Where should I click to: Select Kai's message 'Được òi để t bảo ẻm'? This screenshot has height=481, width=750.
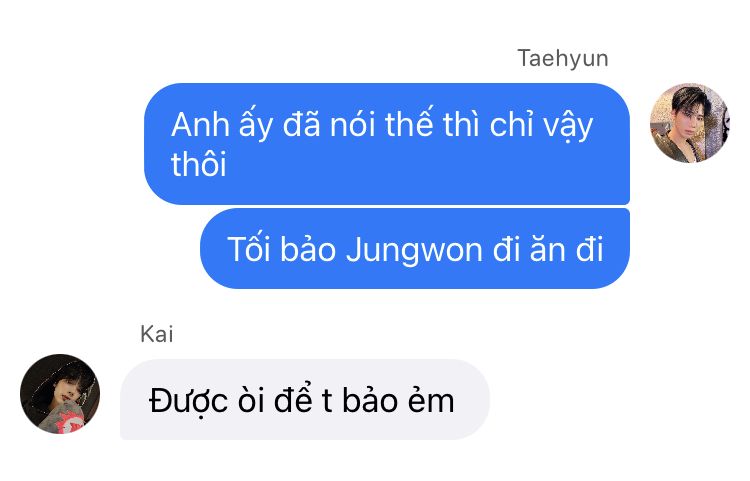305,400
